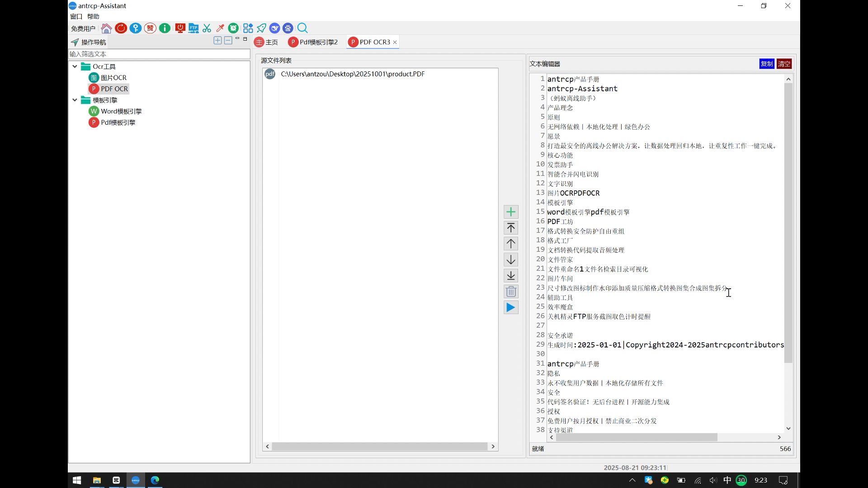Open Microsoft Edge in taskbar
This screenshot has width=868, height=488.
pos(155,480)
